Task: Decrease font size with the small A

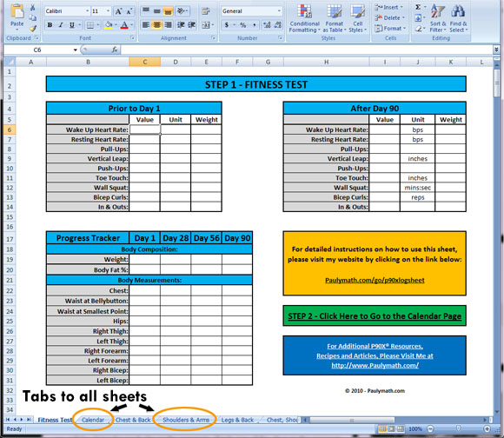Action: pos(129,11)
